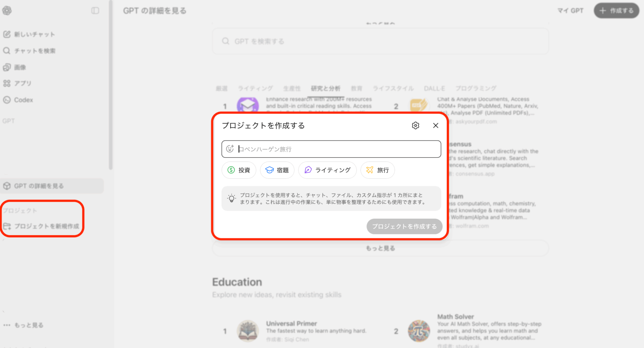The height and width of the screenshot is (348, 644).
Task: Pick the 旅行 suggestion chip
Action: (378, 170)
